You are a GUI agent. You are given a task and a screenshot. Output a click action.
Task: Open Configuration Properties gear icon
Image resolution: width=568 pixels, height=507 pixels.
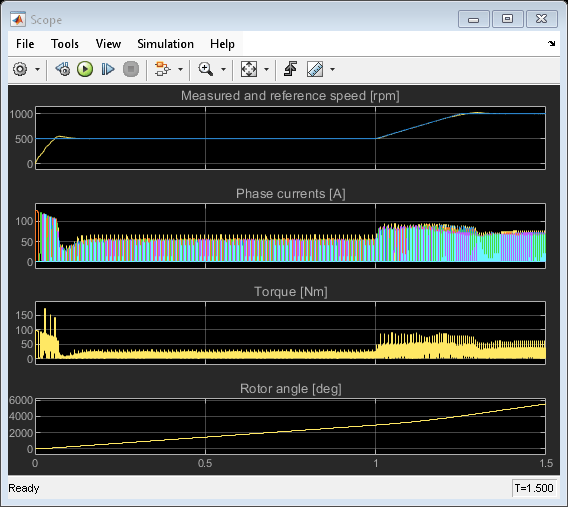click(x=20, y=69)
